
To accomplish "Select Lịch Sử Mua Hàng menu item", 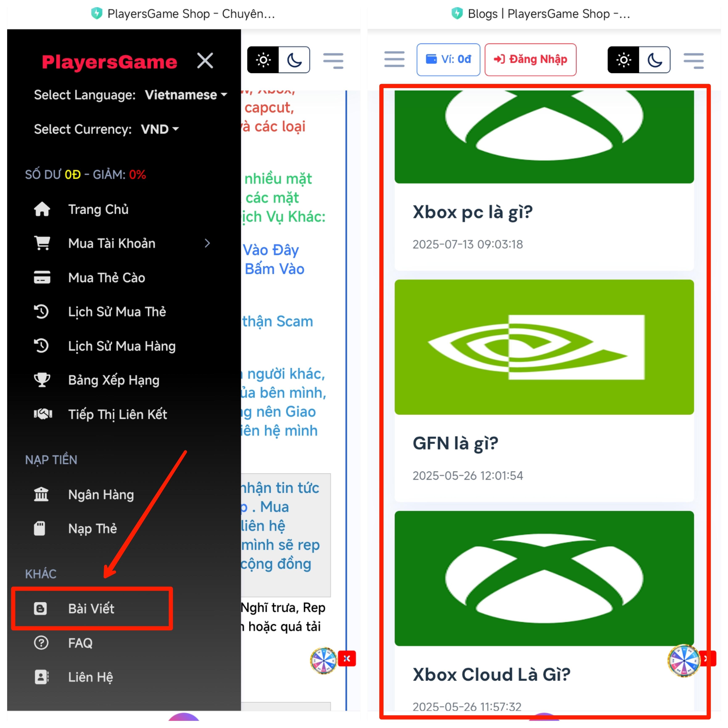I will pos(121,346).
